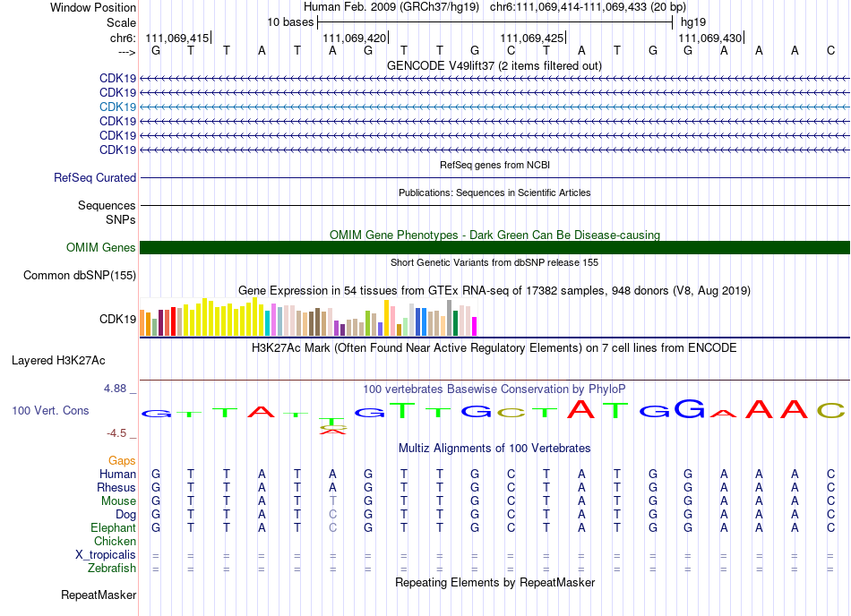
Task: Click '100 vertebrates Basewise Conservation by PhyloP' title
Action: [x=494, y=389]
